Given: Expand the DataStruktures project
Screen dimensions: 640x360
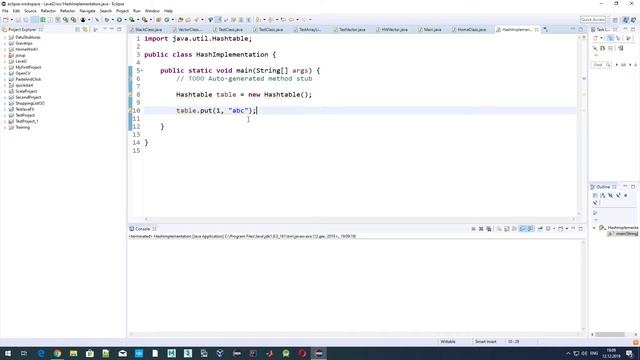Looking at the screenshot, I should [x=5, y=37].
